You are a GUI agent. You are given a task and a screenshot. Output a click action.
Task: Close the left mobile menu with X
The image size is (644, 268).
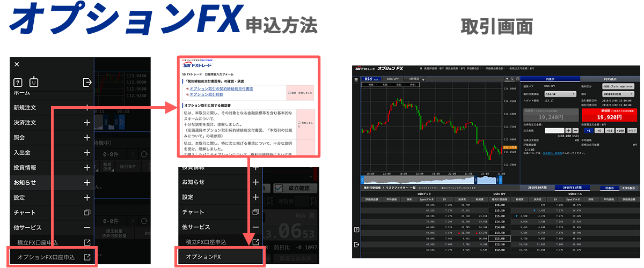coord(17,64)
